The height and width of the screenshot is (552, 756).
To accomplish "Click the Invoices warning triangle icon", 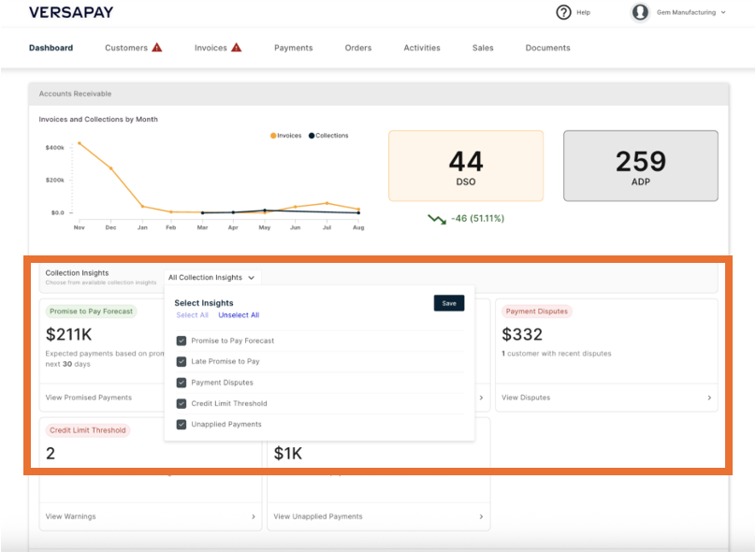I will (237, 48).
